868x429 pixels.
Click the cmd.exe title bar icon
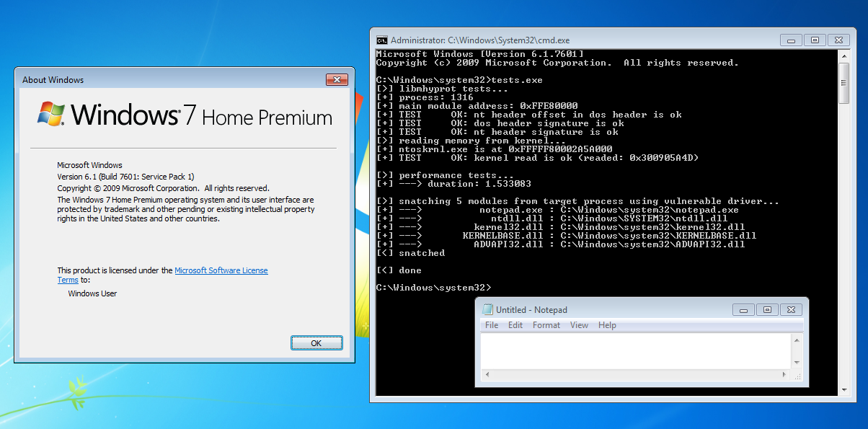[x=382, y=40]
